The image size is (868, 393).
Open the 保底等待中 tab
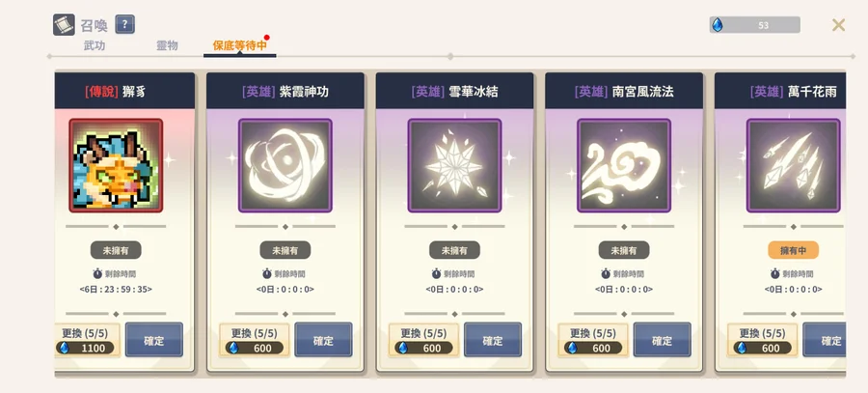pyautogui.click(x=240, y=45)
